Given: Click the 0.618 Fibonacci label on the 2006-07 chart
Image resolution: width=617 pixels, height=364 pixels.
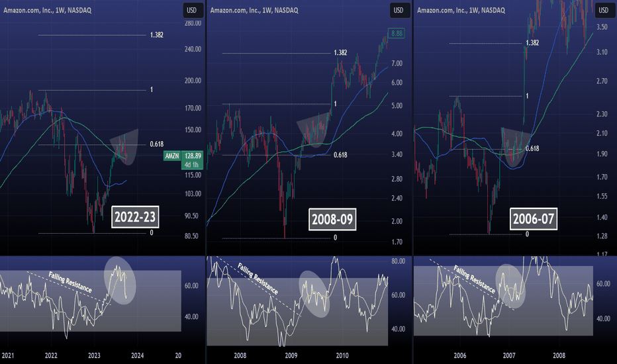Looking at the screenshot, I should [532, 149].
